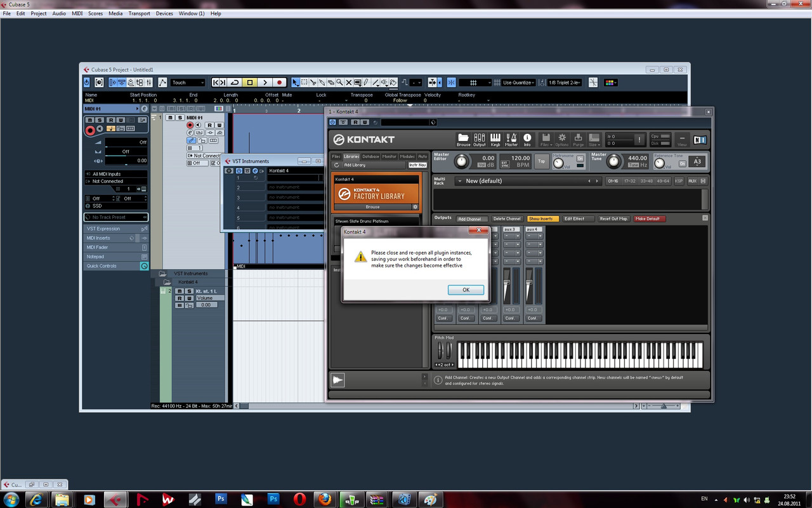The image size is (812, 508).
Task: Click Quick Controls icon in inspector
Action: coord(144,266)
